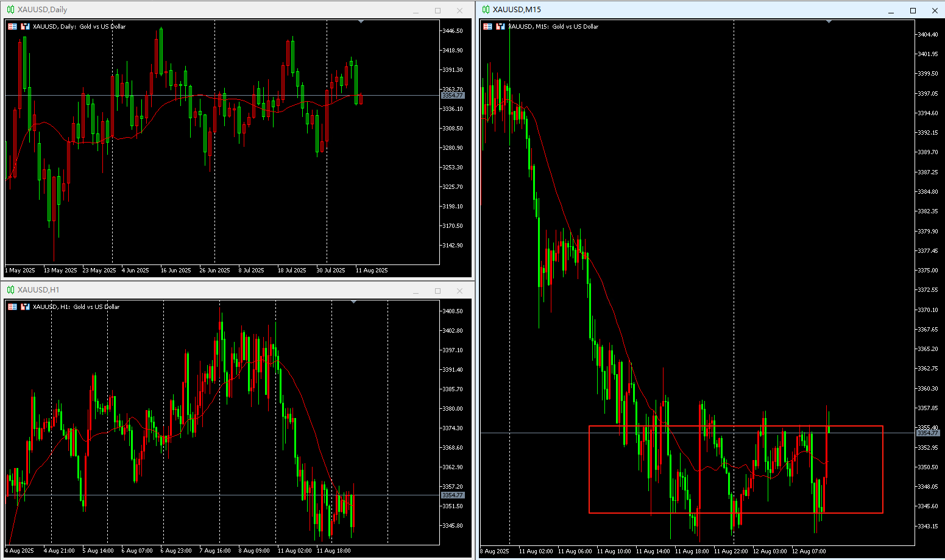The width and height of the screenshot is (945, 560).
Task: Activate the XAUUSD,H1 window title
Action: [38, 290]
